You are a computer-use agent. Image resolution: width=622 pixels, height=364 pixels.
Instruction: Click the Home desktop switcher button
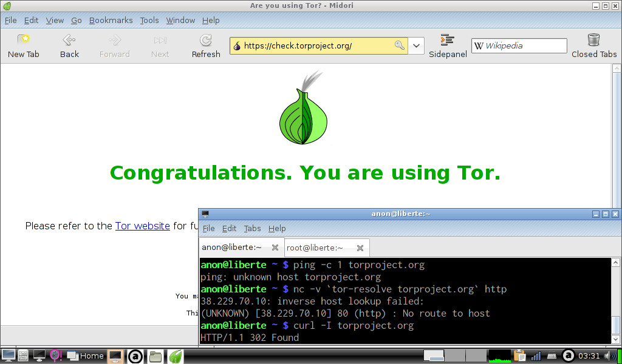(x=85, y=356)
